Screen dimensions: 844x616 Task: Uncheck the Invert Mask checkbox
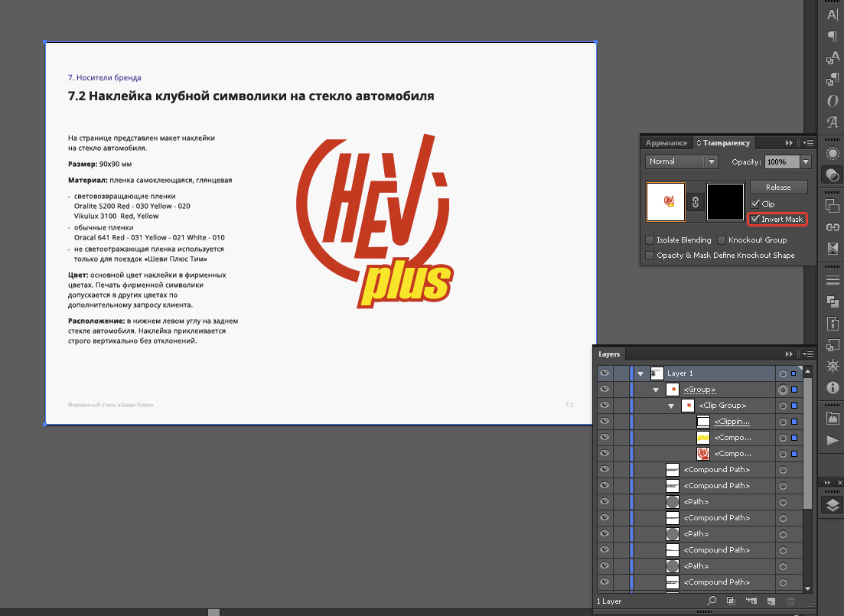point(754,219)
